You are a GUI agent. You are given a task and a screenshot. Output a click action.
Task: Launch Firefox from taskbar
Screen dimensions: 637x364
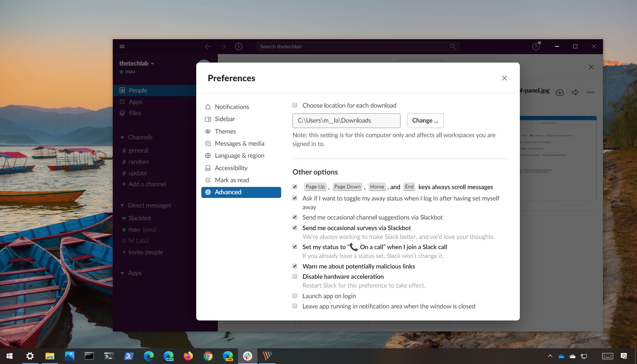188,356
